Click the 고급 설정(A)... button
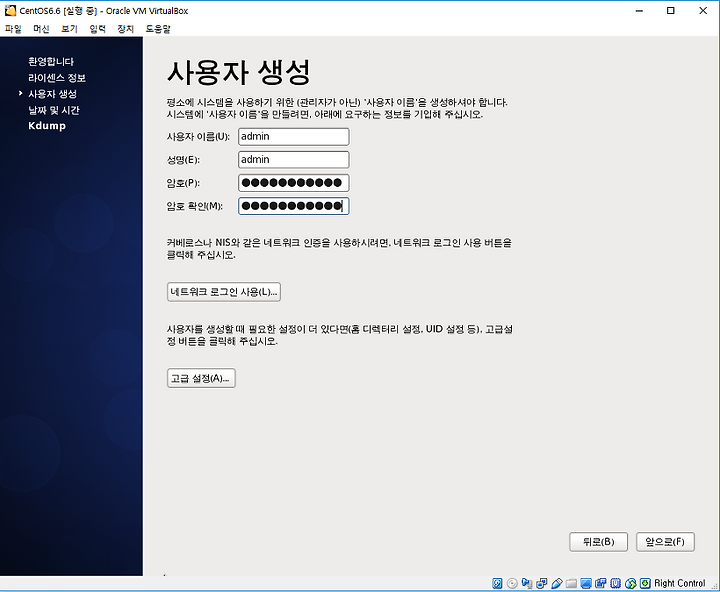This screenshot has height=592, width=720. click(x=201, y=378)
